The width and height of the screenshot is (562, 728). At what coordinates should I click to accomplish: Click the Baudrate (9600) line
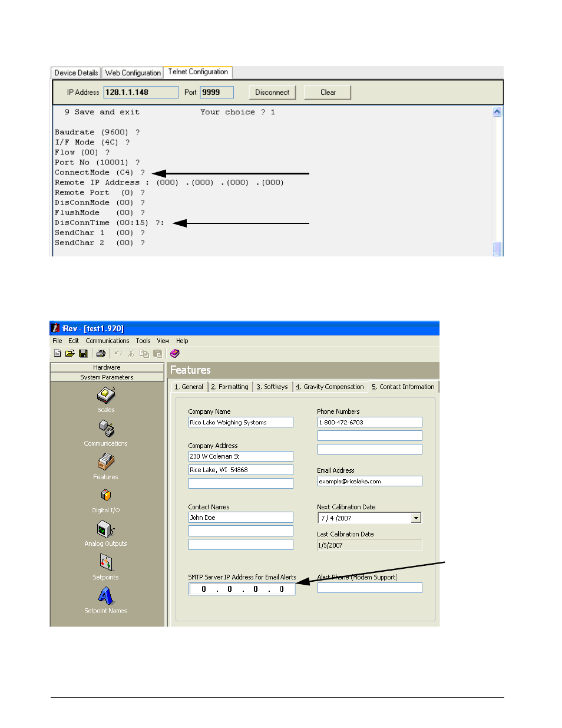pyautogui.click(x=97, y=133)
